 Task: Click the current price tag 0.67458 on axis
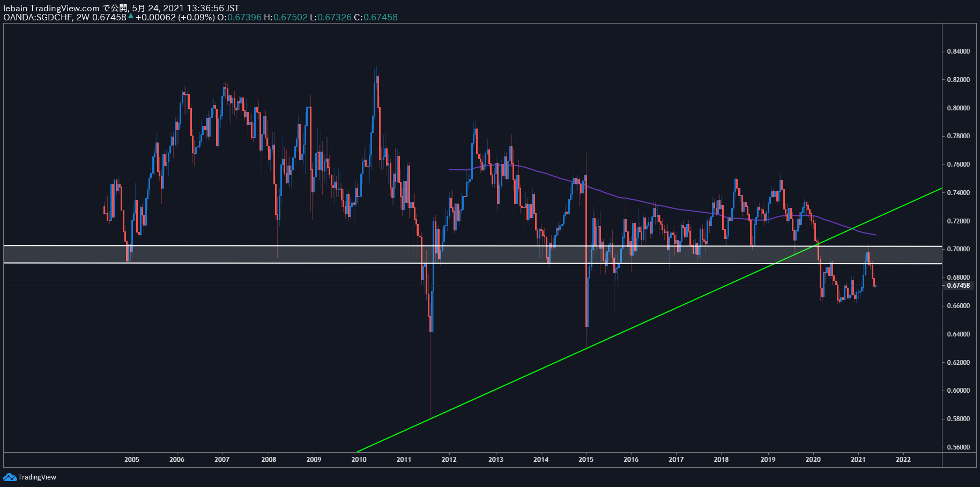click(x=958, y=286)
